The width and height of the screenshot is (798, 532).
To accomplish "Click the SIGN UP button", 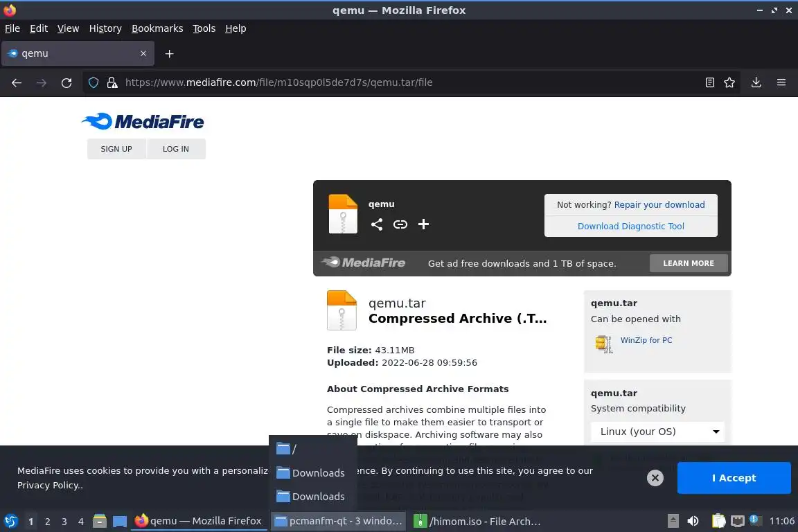I will pyautogui.click(x=116, y=149).
